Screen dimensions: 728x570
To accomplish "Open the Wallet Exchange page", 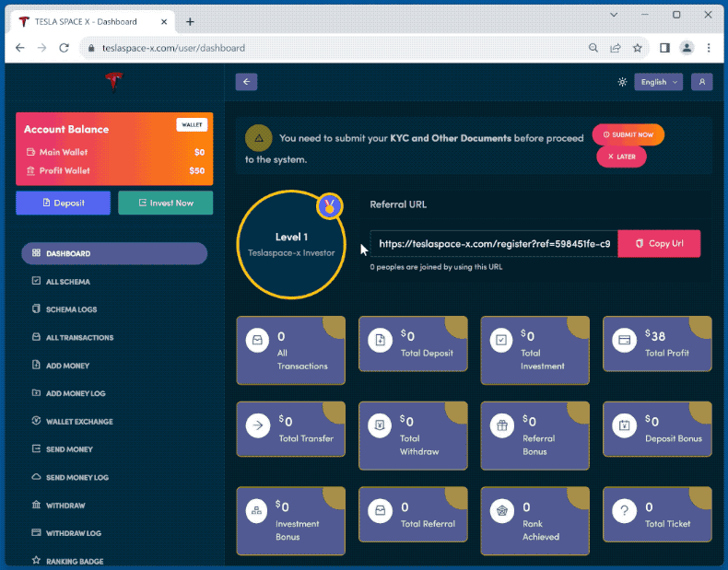I will [x=79, y=422].
